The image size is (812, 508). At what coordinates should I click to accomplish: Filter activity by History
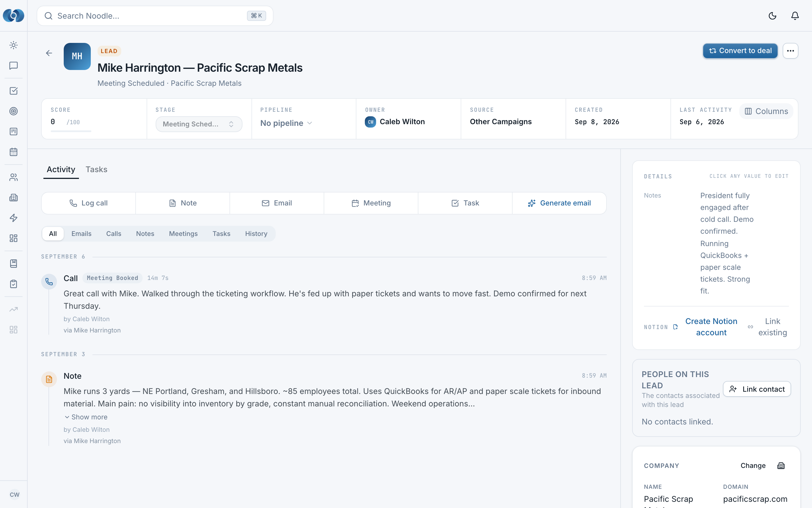pos(256,233)
